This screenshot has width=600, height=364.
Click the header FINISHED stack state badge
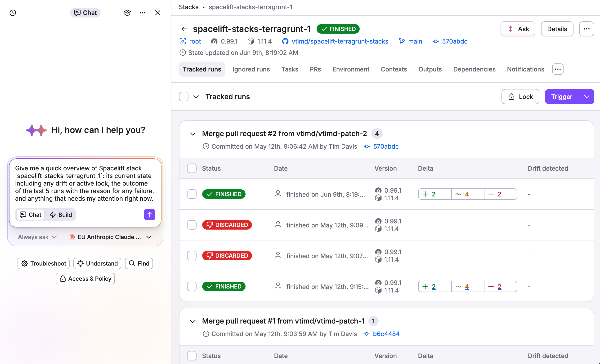[338, 29]
